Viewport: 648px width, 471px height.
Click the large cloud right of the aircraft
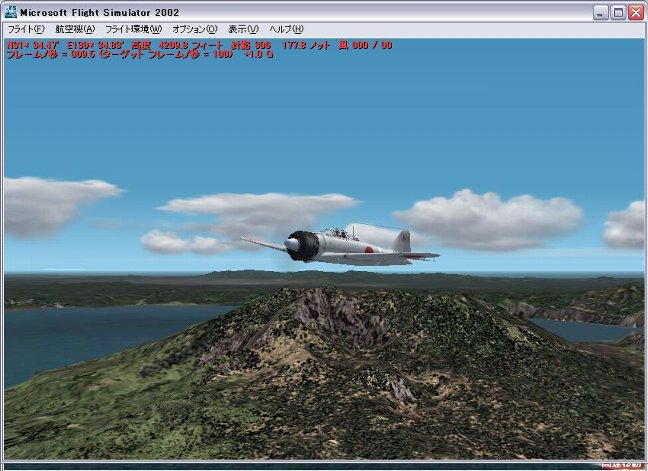pyautogui.click(x=488, y=218)
